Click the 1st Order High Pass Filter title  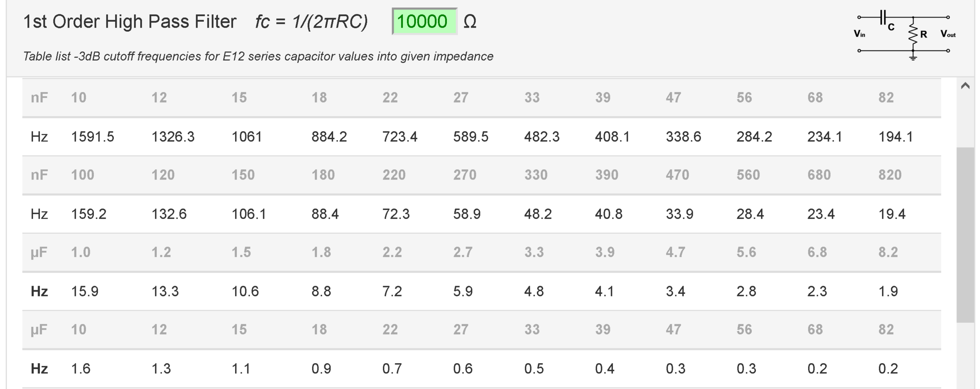[130, 21]
